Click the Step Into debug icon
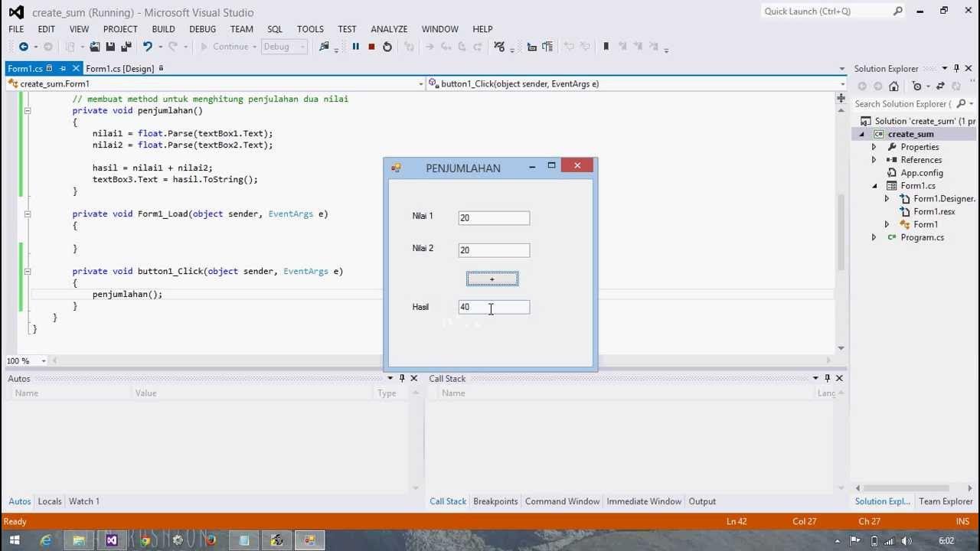 [x=446, y=47]
